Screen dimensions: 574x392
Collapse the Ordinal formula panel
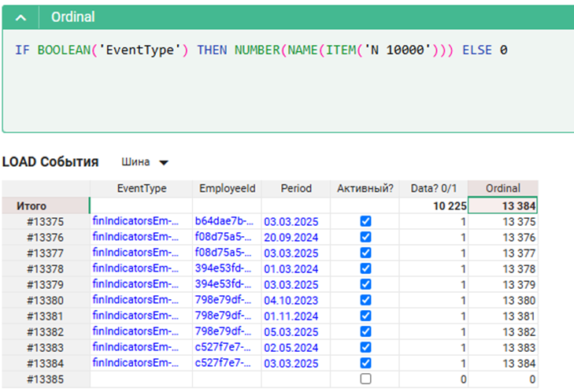(21, 17)
